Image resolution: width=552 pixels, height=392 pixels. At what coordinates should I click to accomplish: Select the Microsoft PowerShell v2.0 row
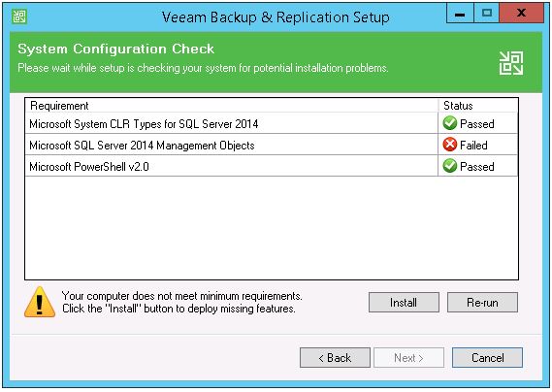coord(272,166)
